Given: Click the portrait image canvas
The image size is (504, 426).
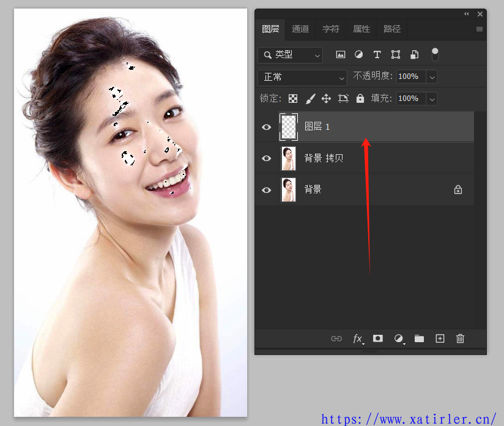Looking at the screenshot, I should click(130, 212).
